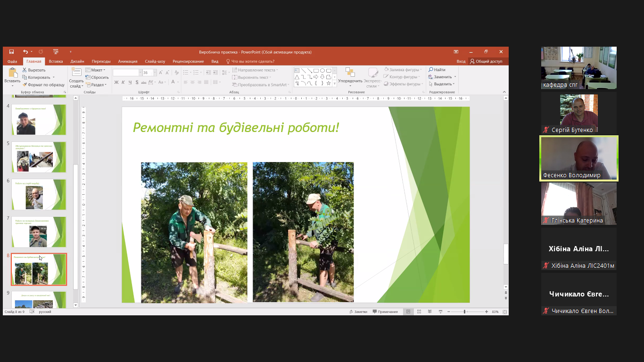The image size is (644, 362).
Task: Click the Save icon in quick access toolbar
Action: [11, 52]
